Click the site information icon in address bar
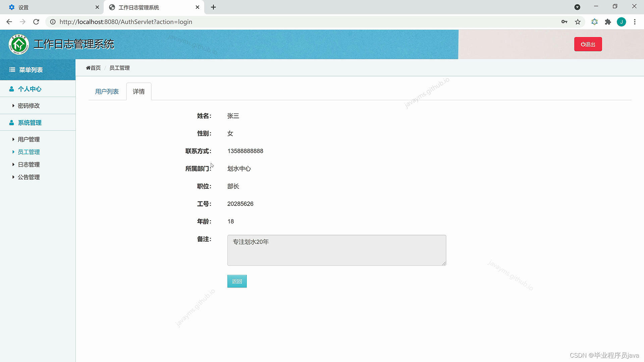The image size is (644, 362). coord(53,22)
